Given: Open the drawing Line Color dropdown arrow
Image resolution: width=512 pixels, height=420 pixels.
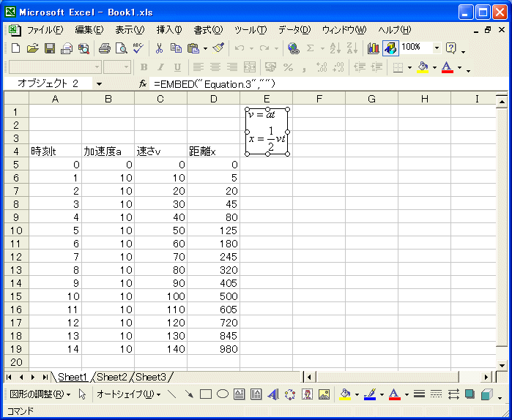Looking at the screenshot, I should (x=382, y=395).
